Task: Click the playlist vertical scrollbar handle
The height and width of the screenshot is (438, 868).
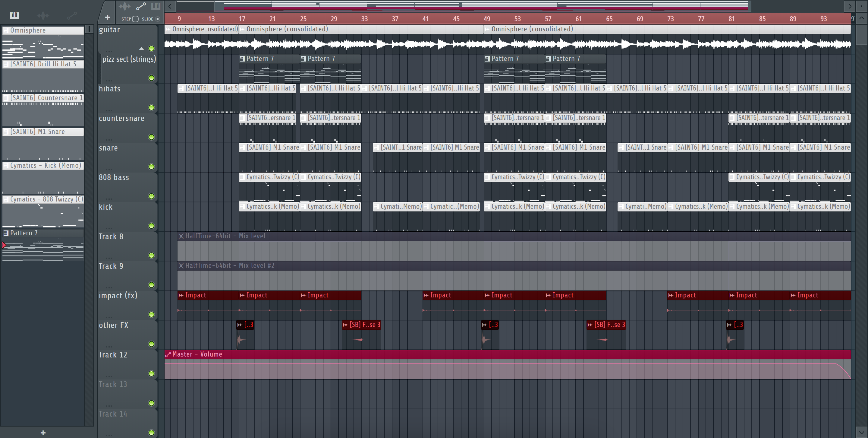Action: point(861,34)
